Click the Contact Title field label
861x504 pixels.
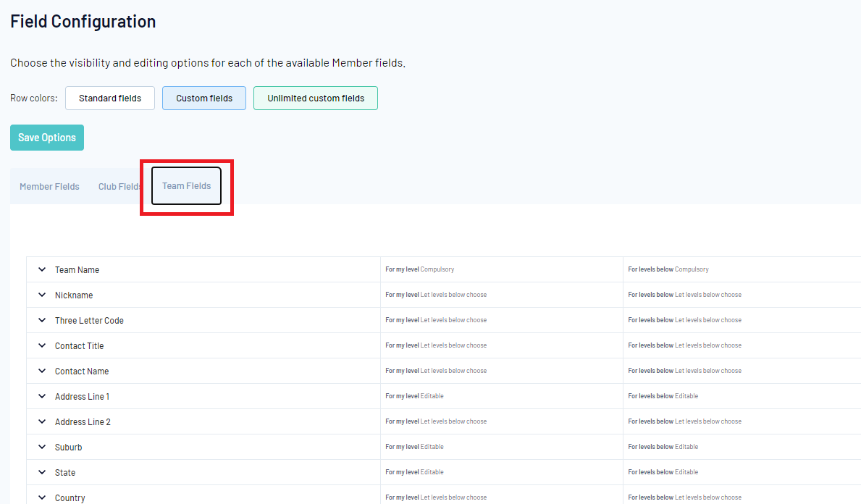pos(79,345)
